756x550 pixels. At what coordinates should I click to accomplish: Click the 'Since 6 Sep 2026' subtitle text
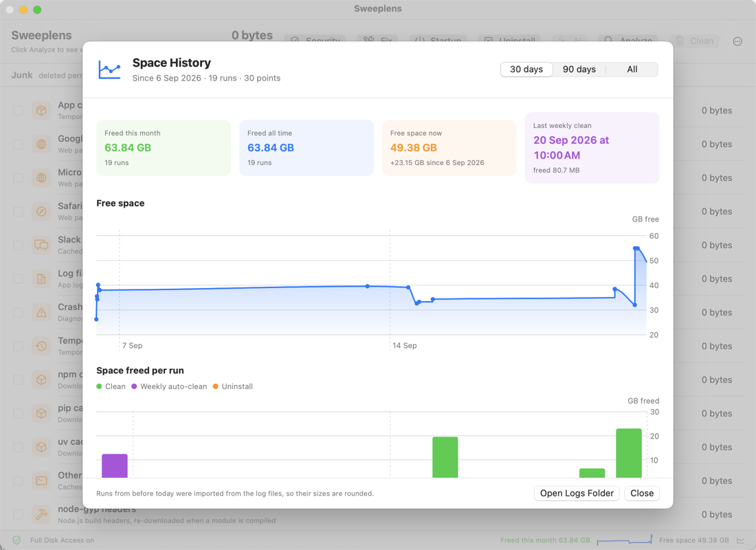(167, 78)
